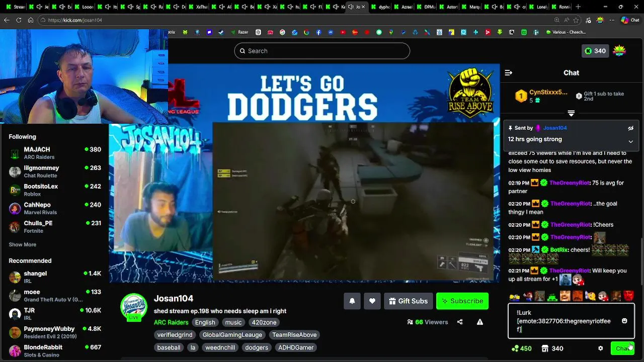This screenshot has height=362, width=644.
Task: Go to the browser home page icon
Action: coord(31,20)
